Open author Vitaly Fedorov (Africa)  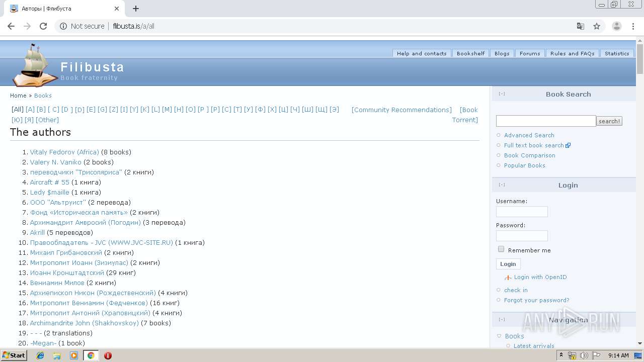pyautogui.click(x=64, y=152)
